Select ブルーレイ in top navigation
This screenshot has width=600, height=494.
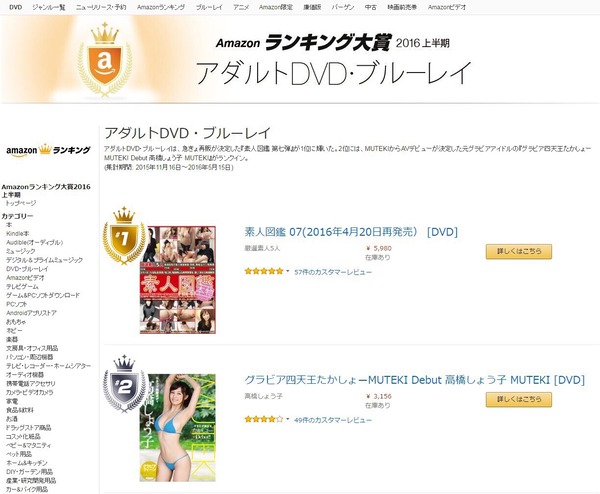coord(209,7)
